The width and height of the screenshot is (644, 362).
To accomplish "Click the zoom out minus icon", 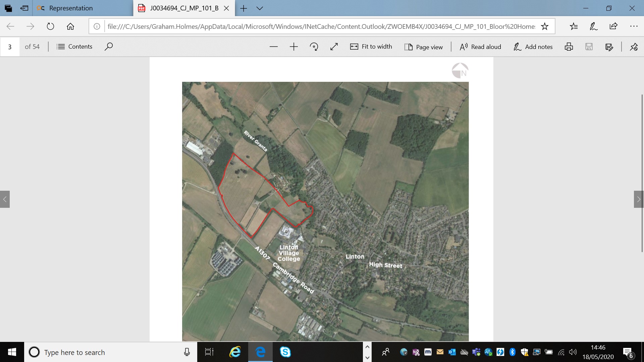I will point(273,47).
